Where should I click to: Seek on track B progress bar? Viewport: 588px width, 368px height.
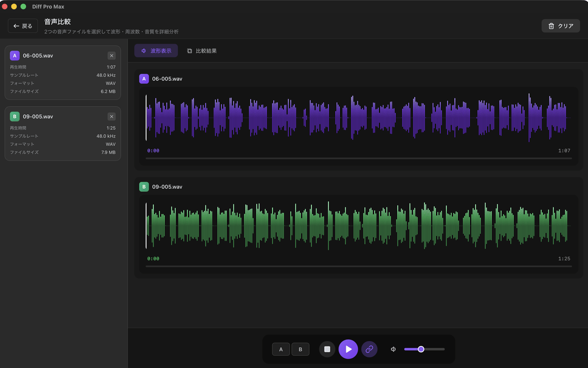[x=358, y=266]
